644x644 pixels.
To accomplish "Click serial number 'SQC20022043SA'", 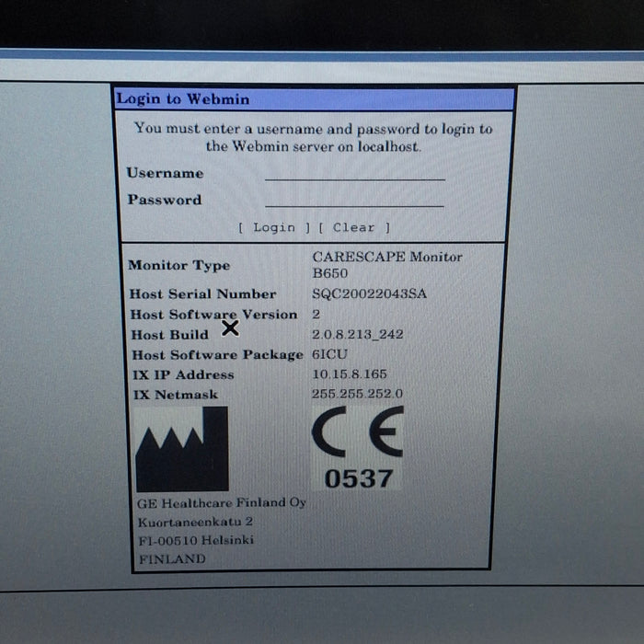I will point(369,293).
